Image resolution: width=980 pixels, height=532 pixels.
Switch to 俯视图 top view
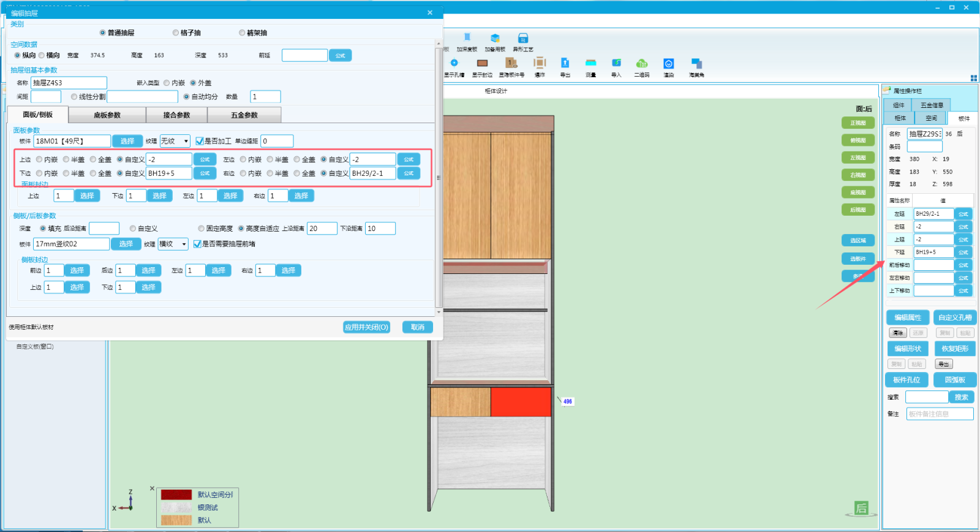pos(858,140)
